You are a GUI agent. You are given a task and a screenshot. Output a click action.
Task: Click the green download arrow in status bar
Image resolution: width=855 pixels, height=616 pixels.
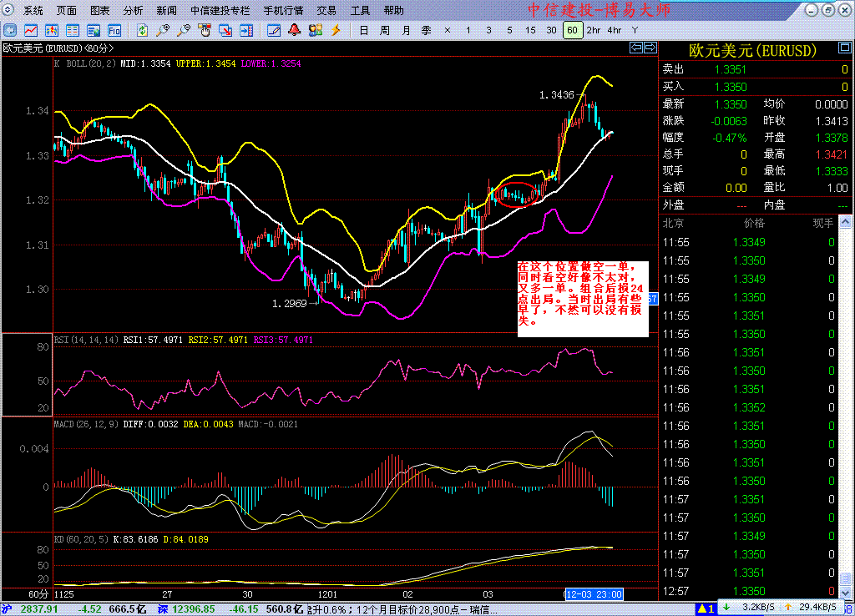point(726,608)
